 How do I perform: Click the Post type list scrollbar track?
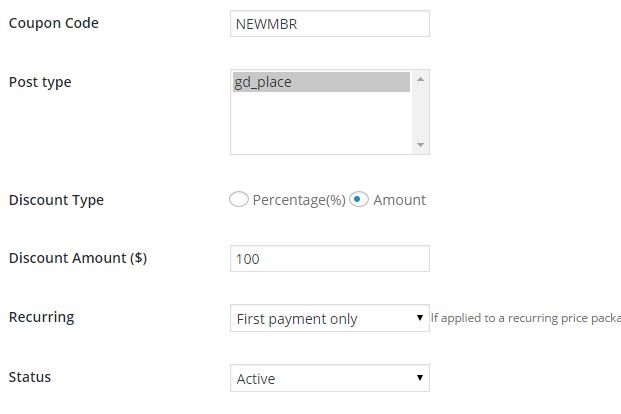(x=421, y=112)
